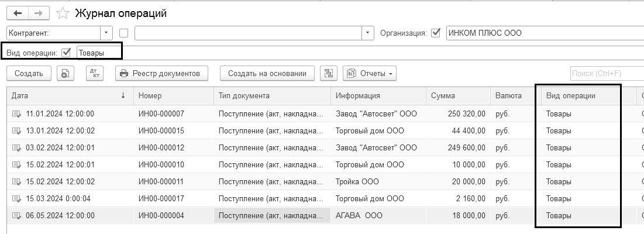Click the copy document icon next to Создать

click(66, 74)
